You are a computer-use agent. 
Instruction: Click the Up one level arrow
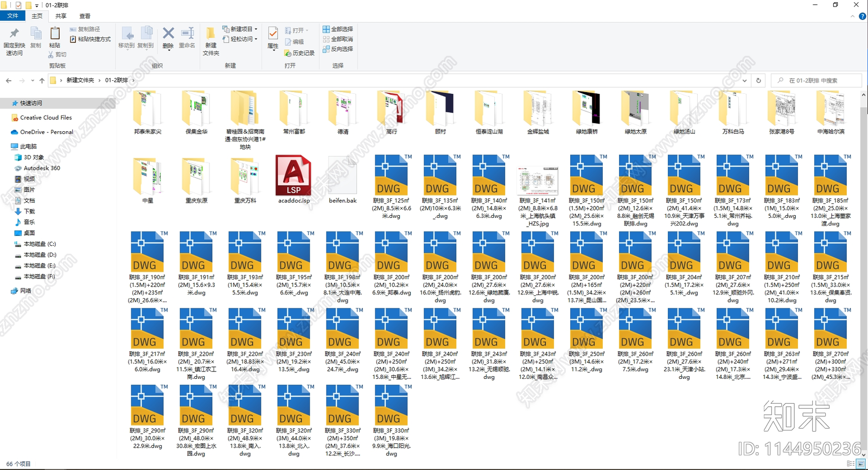tap(42, 80)
